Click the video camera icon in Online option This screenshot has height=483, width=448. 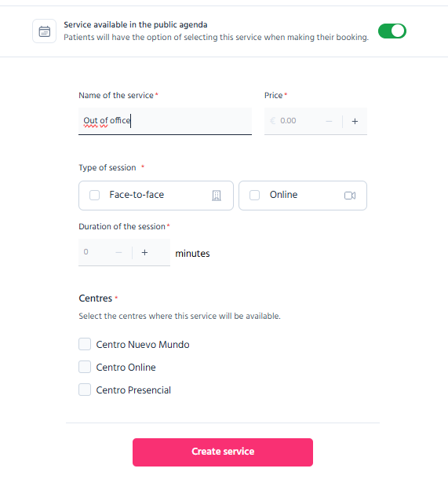(x=350, y=196)
